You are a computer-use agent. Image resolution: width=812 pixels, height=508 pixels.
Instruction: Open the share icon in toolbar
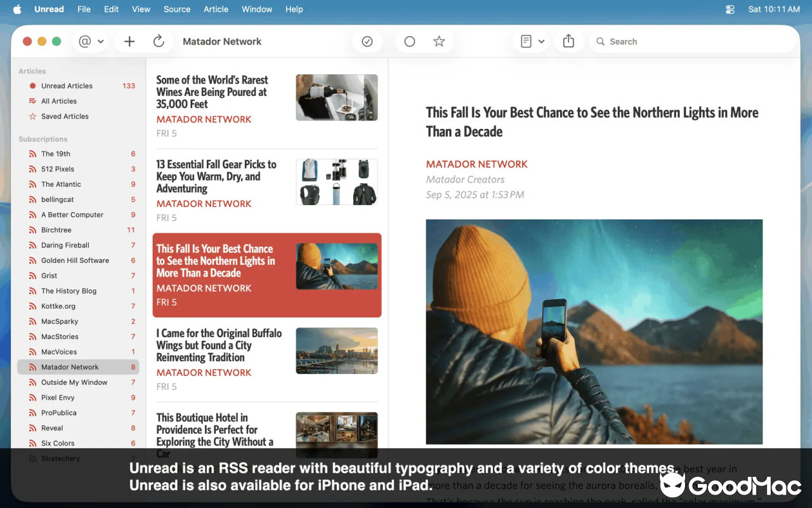568,41
